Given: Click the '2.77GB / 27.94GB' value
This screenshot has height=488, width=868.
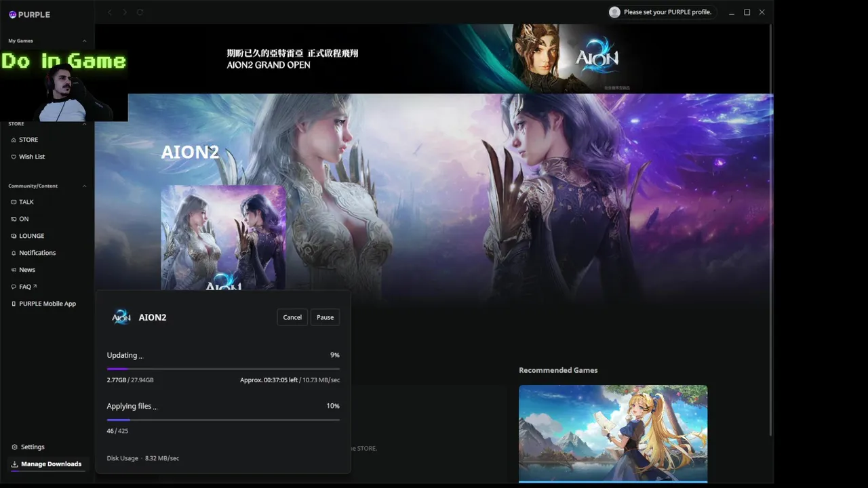Looking at the screenshot, I should tap(130, 380).
